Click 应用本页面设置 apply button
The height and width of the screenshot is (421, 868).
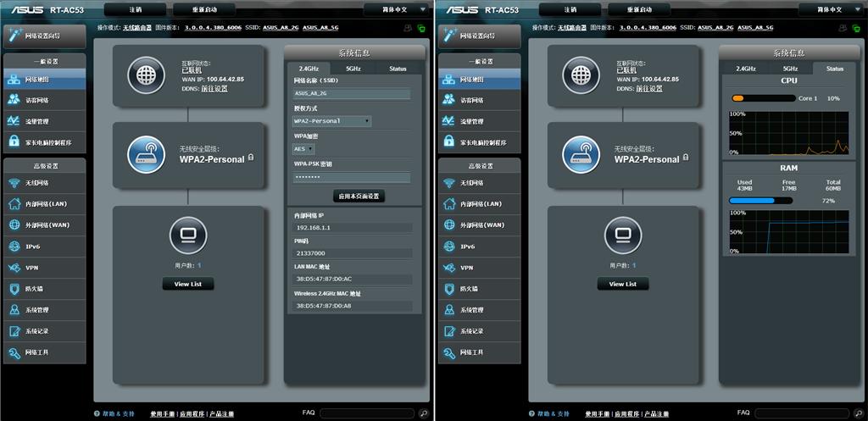[x=359, y=196]
